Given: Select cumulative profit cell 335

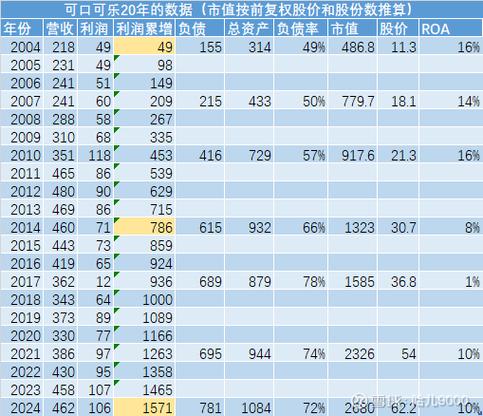Looking at the screenshot, I should coord(144,136).
